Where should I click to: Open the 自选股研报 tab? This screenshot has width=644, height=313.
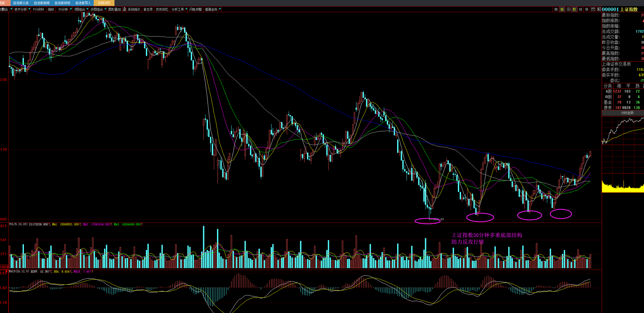(x=62, y=3)
